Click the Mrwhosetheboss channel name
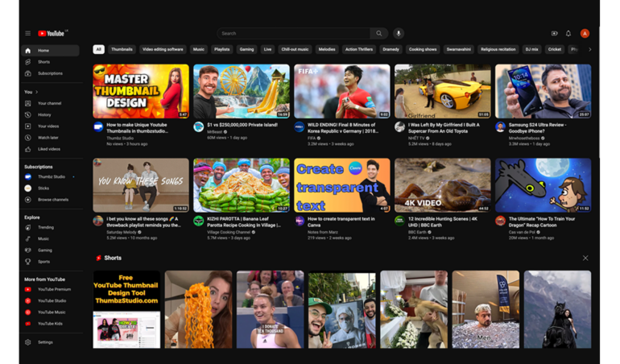This screenshot has height=364, width=620. click(x=524, y=138)
